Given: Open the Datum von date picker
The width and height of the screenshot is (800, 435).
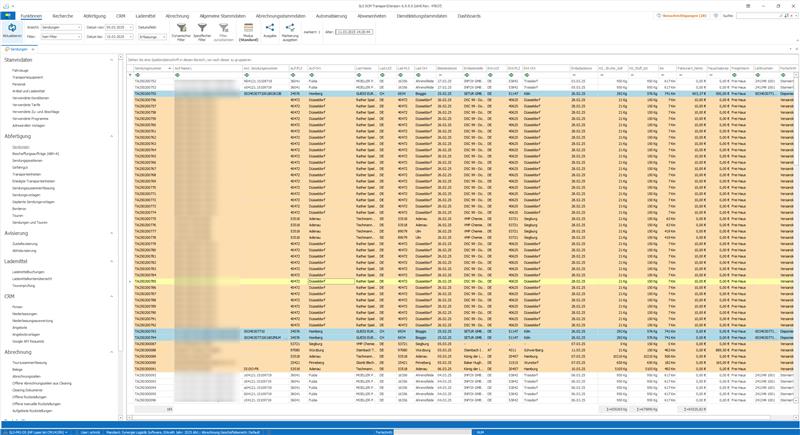Looking at the screenshot, I should pyautogui.click(x=119, y=27).
